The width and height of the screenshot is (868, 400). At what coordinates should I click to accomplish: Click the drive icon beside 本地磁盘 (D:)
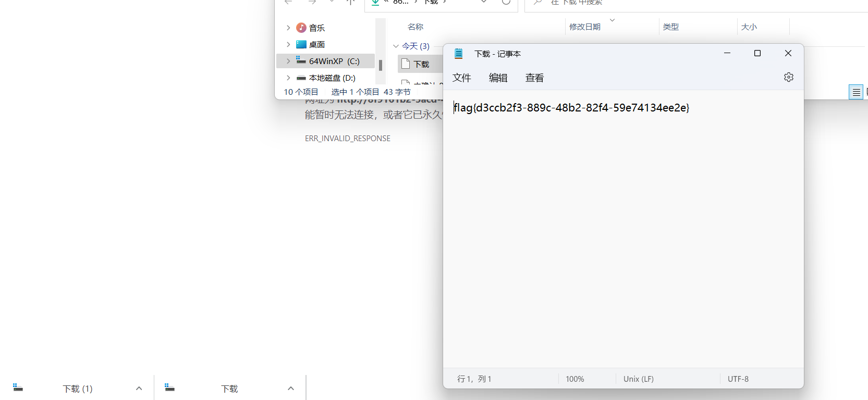click(301, 78)
